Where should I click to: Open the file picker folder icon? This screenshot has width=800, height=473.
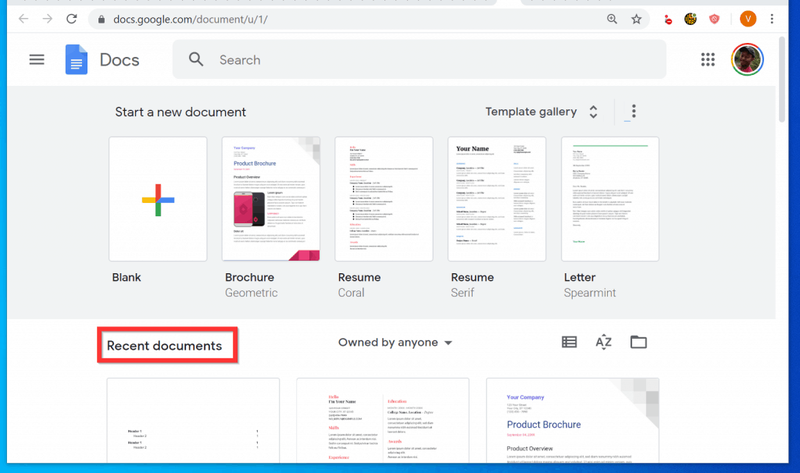click(638, 342)
